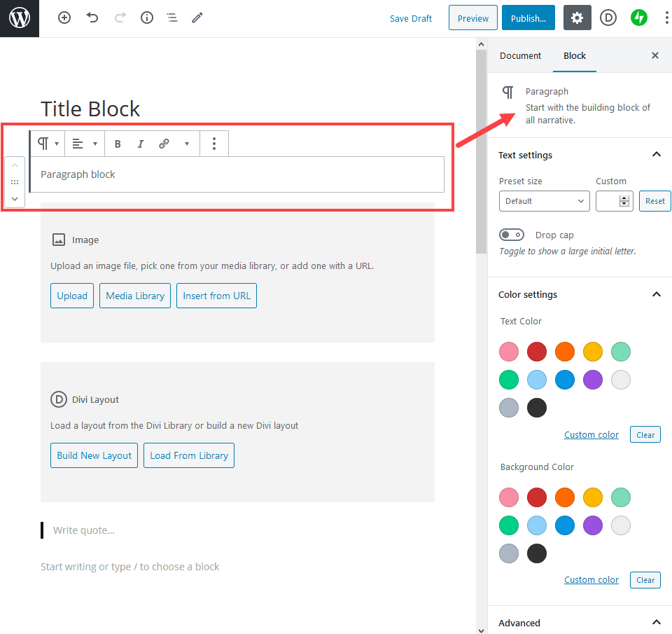Open the content structure info icon
672x634 pixels.
coord(146,18)
